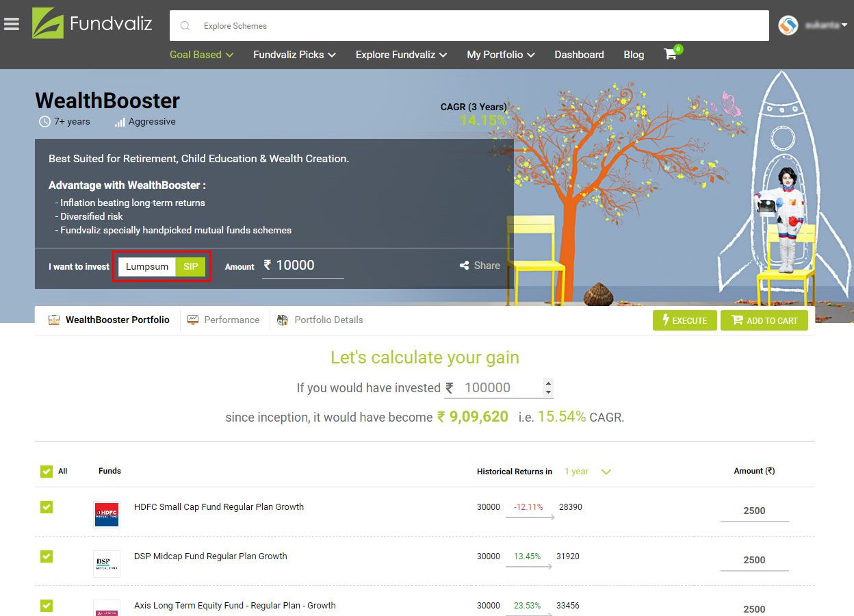Open the Dashboard menu item
Screen dimensions: 854x616
click(579, 55)
